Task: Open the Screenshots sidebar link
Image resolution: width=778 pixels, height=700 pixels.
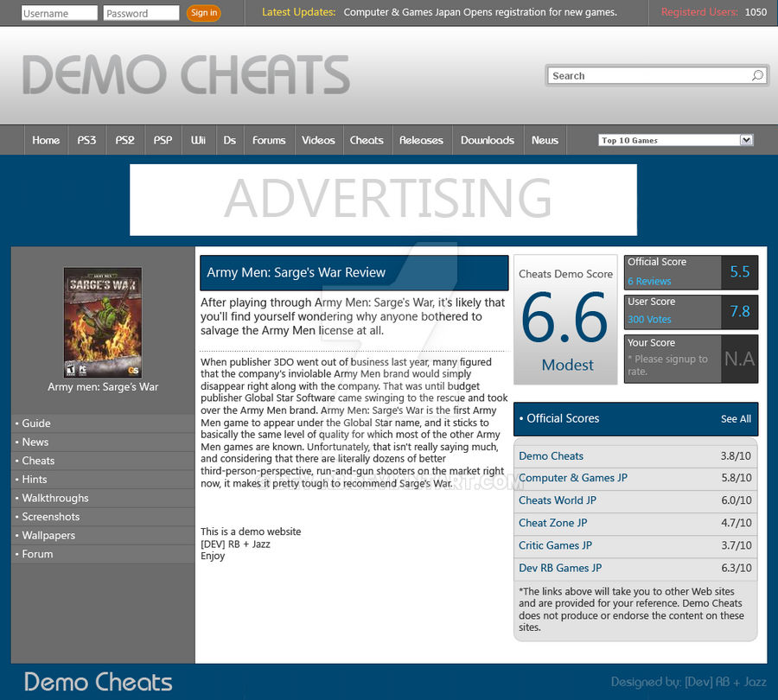Action: pos(103,517)
